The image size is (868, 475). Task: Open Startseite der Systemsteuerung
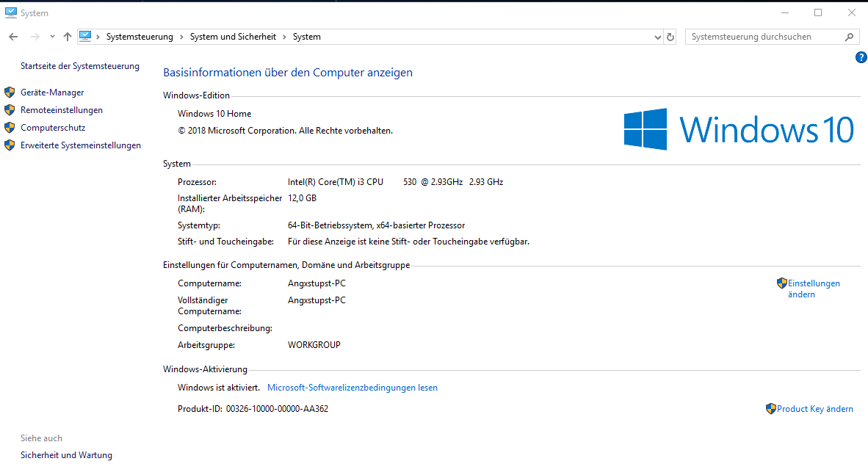(x=80, y=66)
